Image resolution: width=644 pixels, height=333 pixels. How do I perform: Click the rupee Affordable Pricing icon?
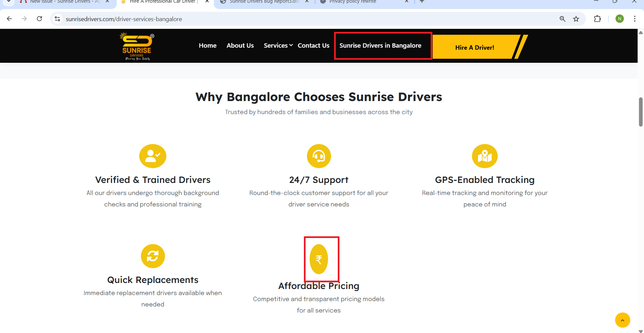(x=319, y=259)
